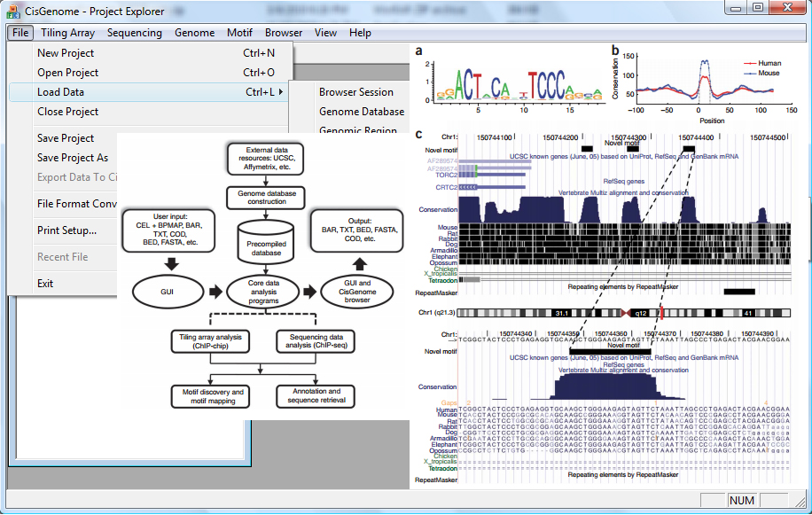The width and height of the screenshot is (812, 515).
Task: Open the Help menu
Action: point(360,32)
